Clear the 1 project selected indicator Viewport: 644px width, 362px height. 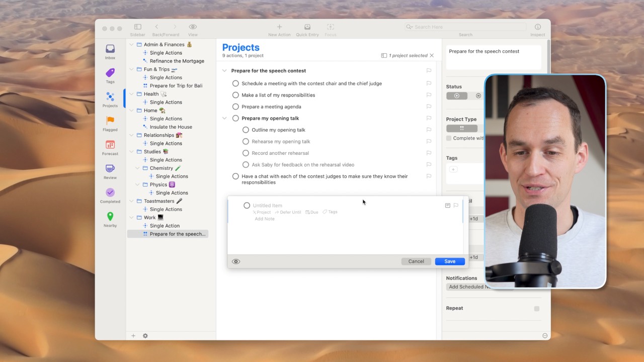(432, 56)
